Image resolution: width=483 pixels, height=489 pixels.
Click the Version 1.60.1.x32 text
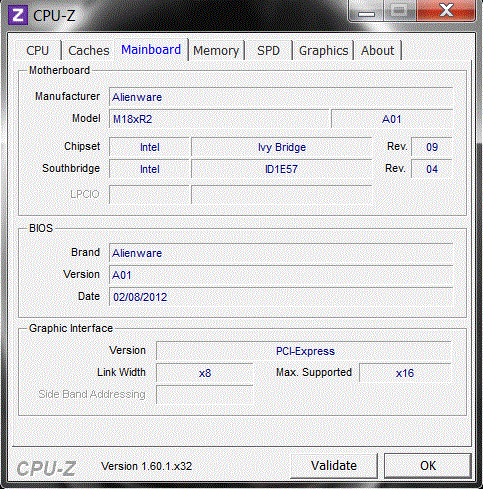147,466
